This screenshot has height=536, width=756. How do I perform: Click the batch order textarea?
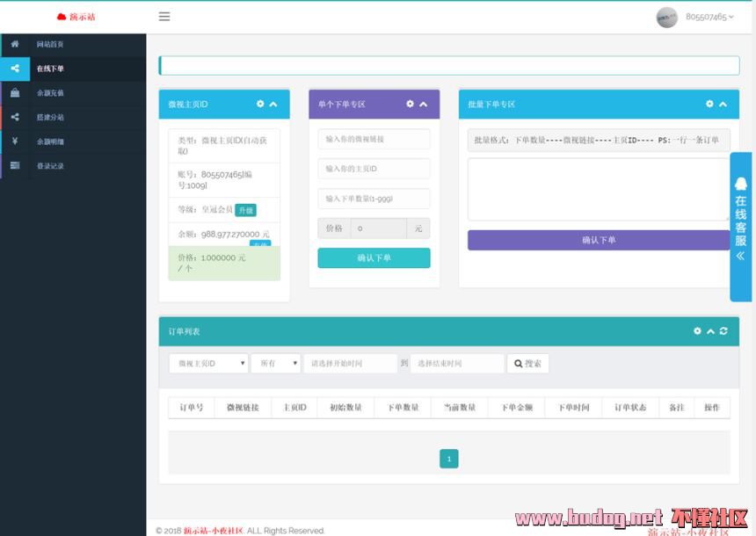coord(598,189)
